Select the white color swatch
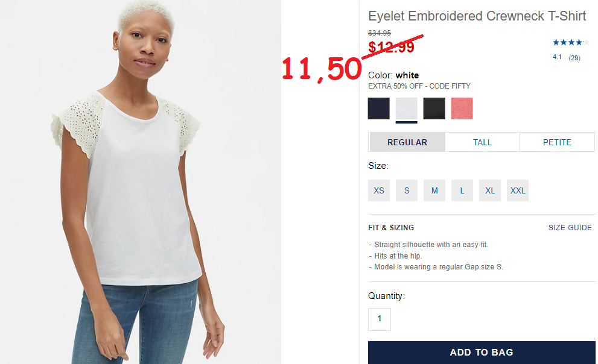Viewport: 598px width, 364px height. point(406,108)
